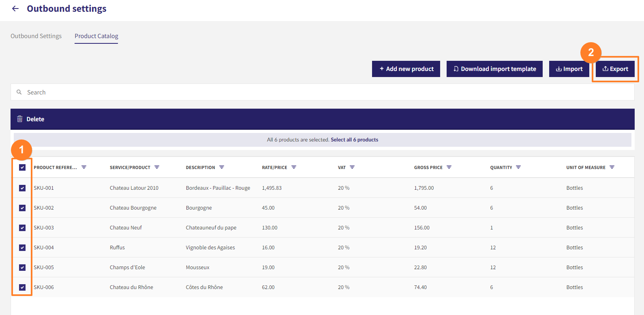Click the 45.00 price cell
This screenshot has width=644, height=315.
click(268, 208)
